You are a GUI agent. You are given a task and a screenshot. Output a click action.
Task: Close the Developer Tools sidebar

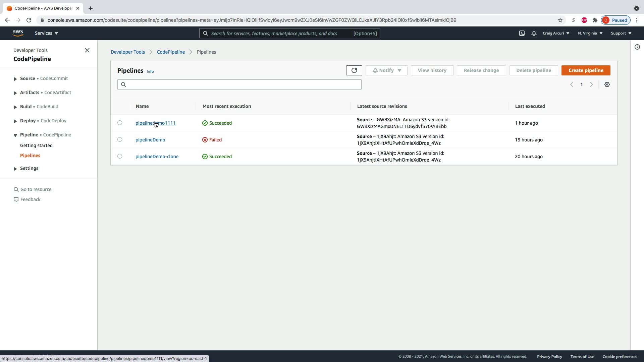[87, 50]
